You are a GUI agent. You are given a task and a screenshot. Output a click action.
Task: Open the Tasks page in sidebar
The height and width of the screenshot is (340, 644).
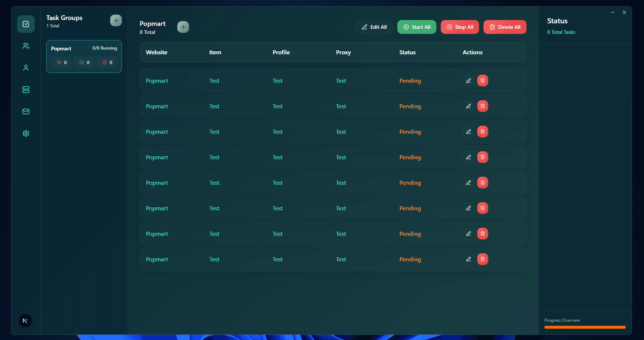pyautogui.click(x=26, y=24)
